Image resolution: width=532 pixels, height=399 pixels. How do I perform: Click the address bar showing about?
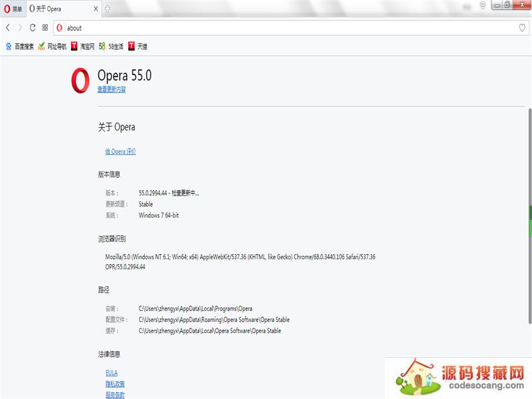[266, 28]
